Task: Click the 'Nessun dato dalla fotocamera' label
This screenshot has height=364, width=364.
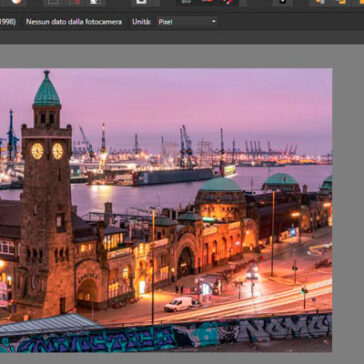Action: coord(74,22)
